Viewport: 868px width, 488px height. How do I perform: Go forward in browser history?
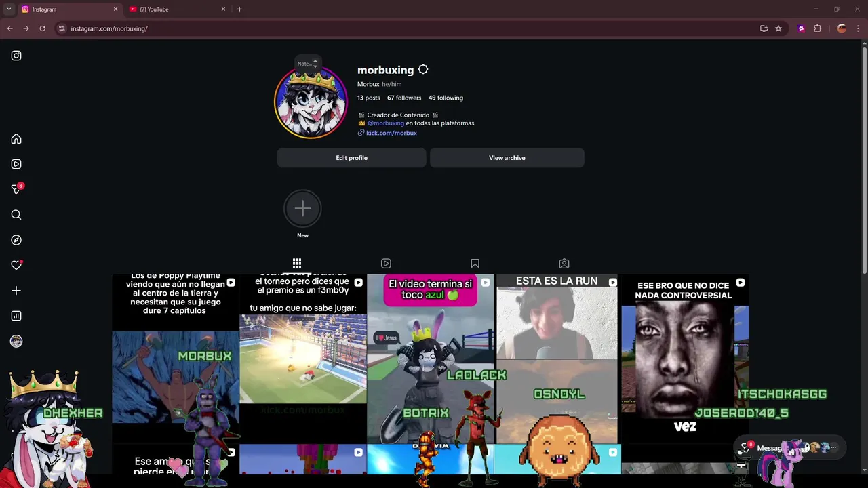coord(26,28)
